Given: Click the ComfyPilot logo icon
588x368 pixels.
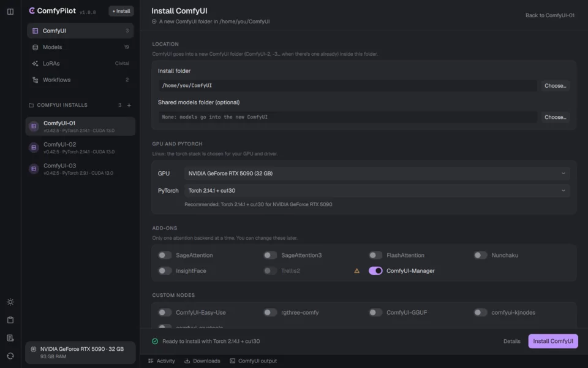Looking at the screenshot, I should coord(32,11).
